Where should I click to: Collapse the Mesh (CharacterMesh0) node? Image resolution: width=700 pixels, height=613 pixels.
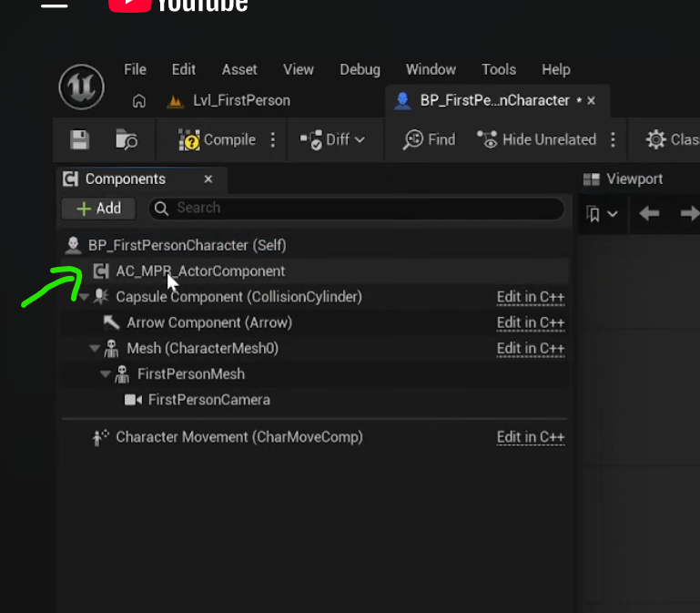click(x=95, y=349)
